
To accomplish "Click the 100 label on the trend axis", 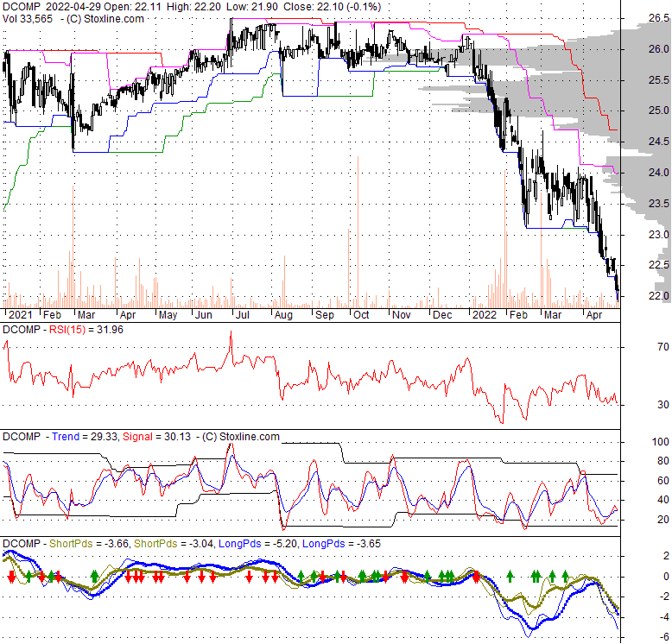I will pos(661,442).
